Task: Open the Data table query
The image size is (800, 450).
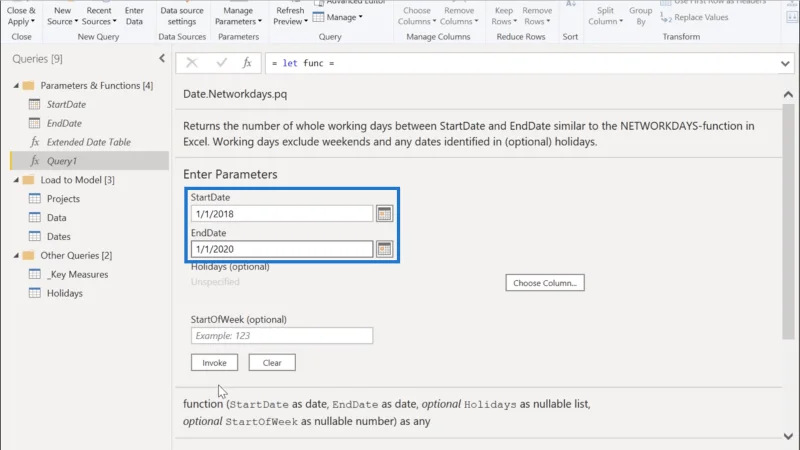Action: pos(57,217)
